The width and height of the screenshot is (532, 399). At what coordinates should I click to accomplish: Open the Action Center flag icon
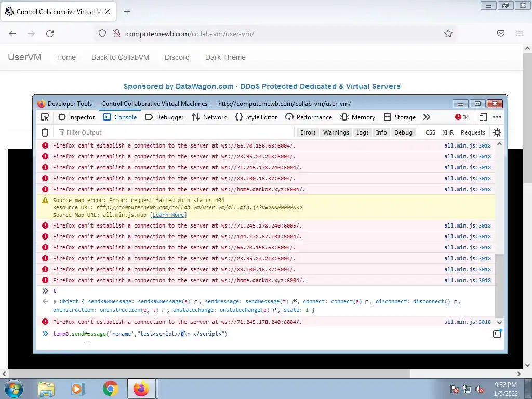click(x=454, y=389)
